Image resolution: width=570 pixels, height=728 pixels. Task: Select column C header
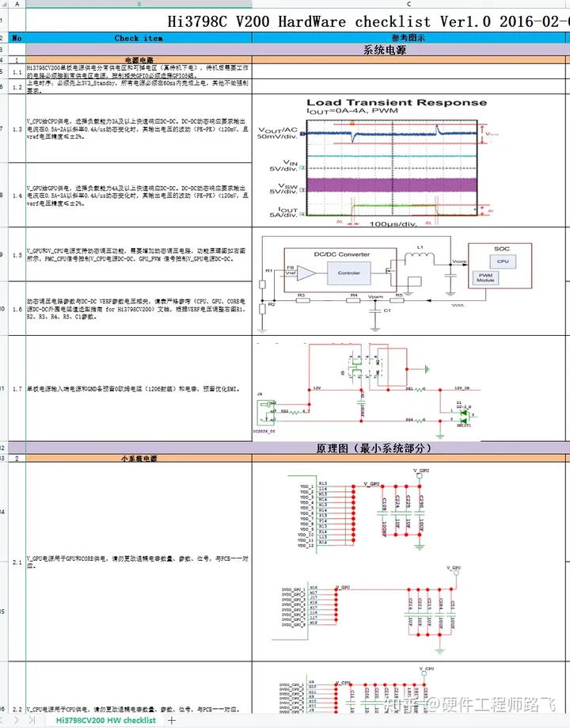point(409,4)
